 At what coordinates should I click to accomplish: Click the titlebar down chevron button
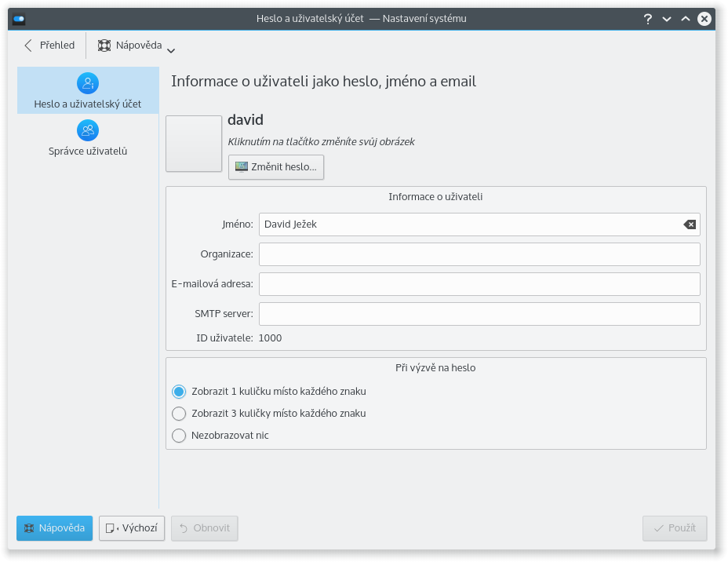pyautogui.click(x=667, y=19)
